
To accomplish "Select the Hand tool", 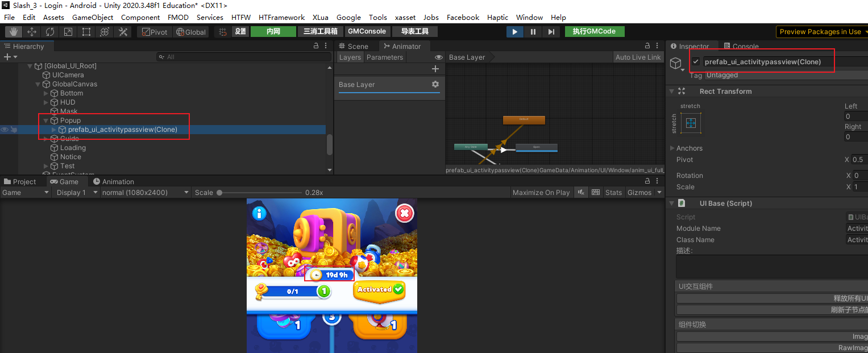I will [14, 32].
